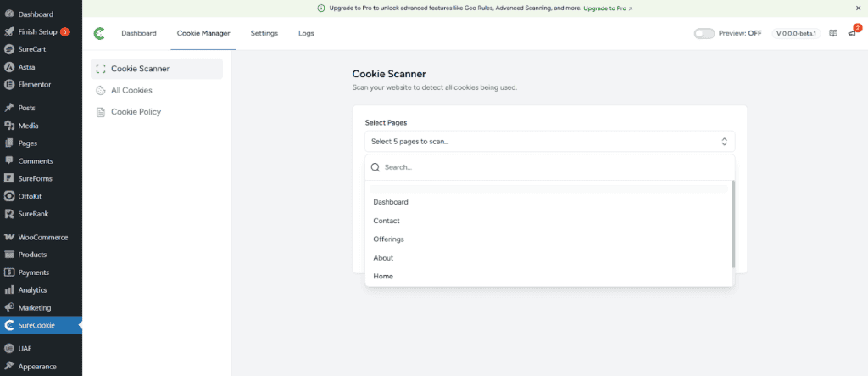Screen dimensions: 868x376
Task: Select Contact page option
Action: point(549,221)
